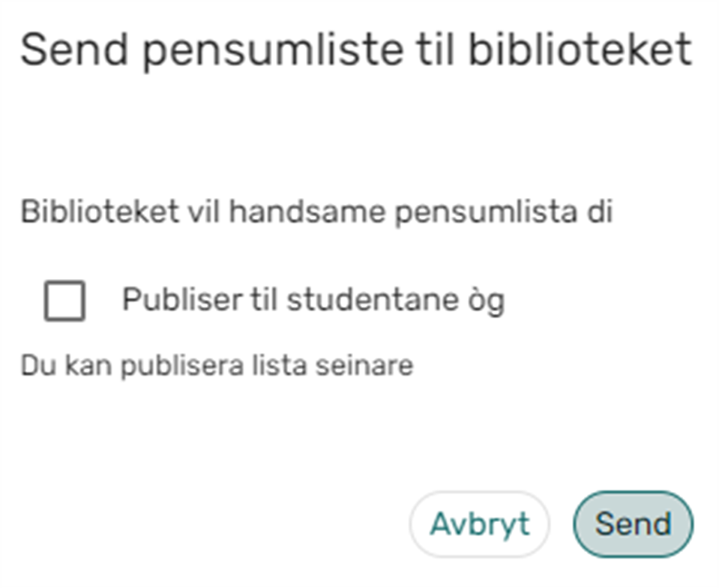Click the Send button
This screenshot has width=719, height=588.
633,524
